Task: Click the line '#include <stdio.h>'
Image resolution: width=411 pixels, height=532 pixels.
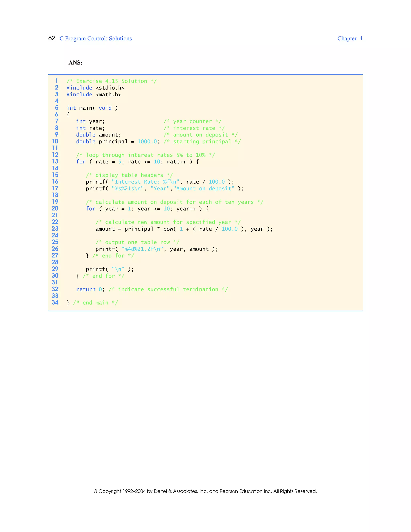Action: pos(95,88)
